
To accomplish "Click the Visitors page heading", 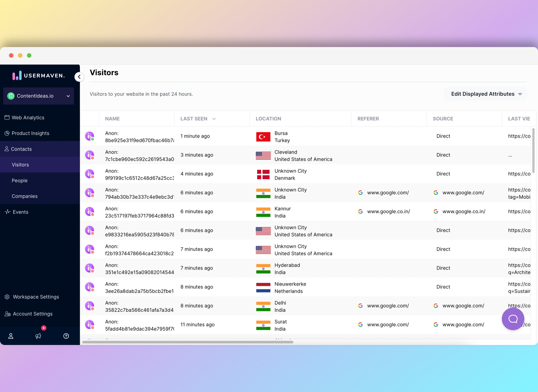I will tap(104, 73).
